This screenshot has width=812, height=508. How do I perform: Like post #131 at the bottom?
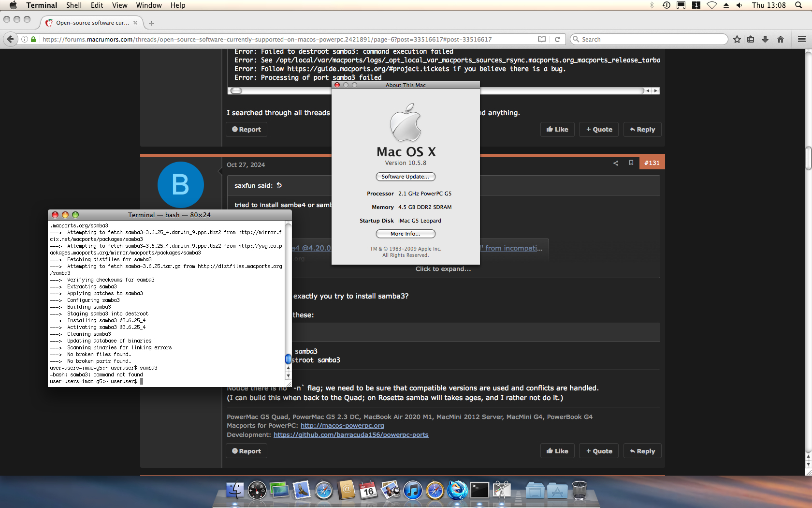557,451
